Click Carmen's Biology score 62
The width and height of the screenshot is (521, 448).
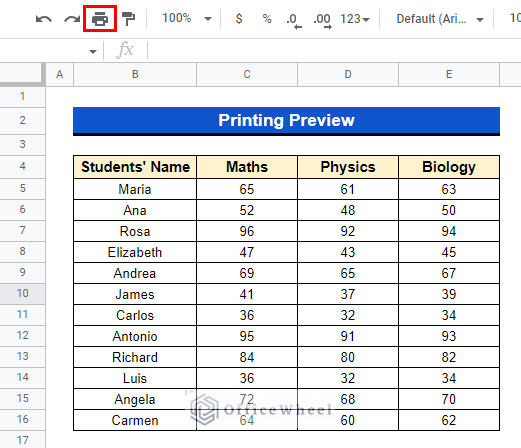click(x=449, y=420)
